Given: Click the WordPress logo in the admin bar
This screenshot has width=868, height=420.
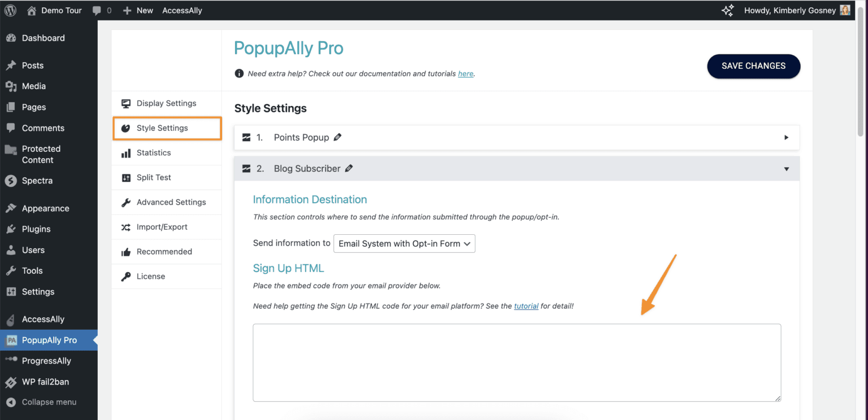Looking at the screenshot, I should (x=10, y=10).
